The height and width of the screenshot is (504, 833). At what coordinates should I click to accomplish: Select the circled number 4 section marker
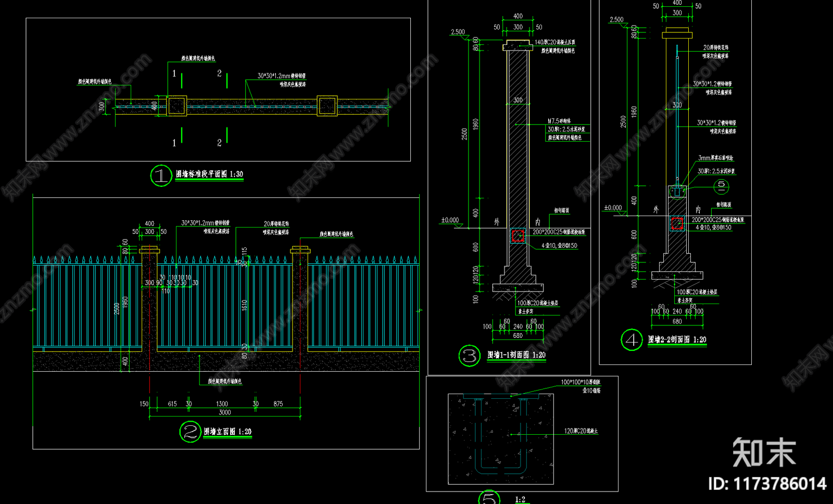pyautogui.click(x=632, y=340)
